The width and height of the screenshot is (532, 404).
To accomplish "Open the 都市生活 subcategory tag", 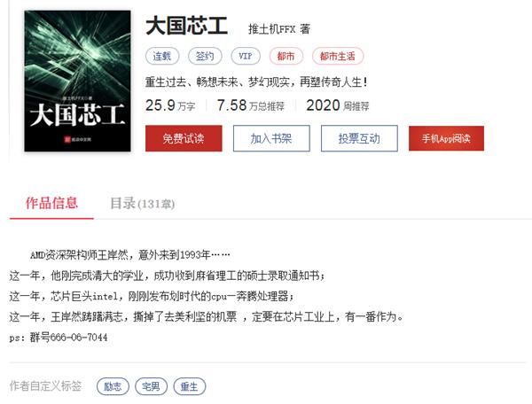I will pyautogui.click(x=338, y=56).
